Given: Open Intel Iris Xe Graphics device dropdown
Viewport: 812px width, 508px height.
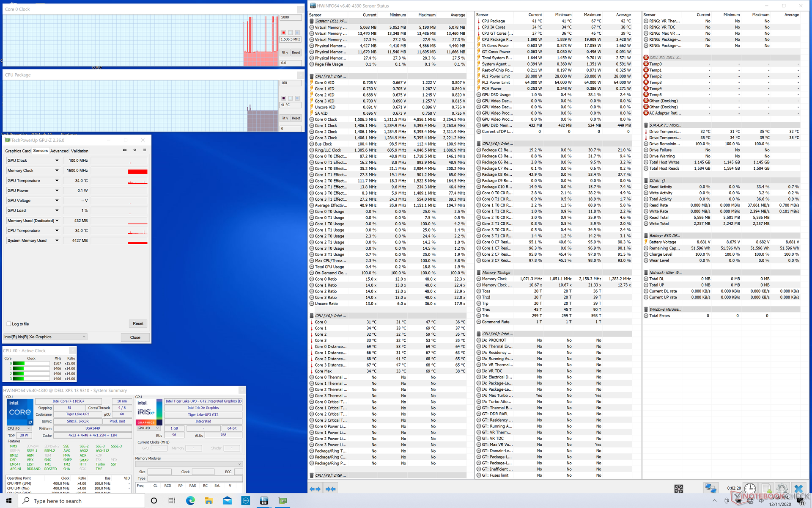Looking at the screenshot, I should pyautogui.click(x=45, y=337).
